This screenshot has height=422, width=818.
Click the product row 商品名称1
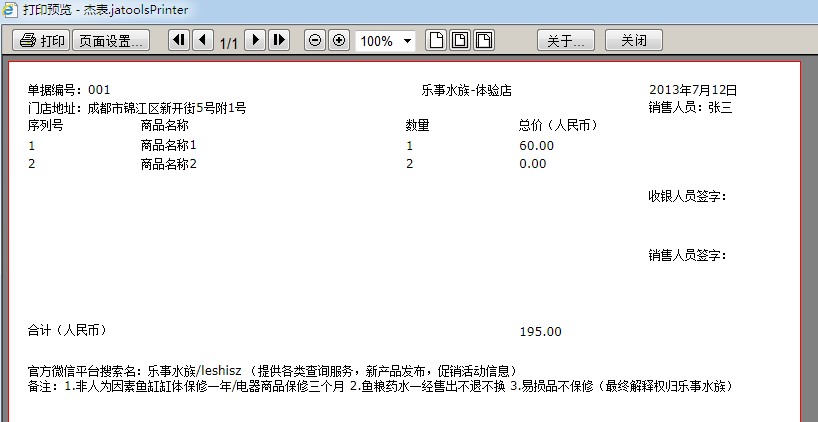[x=169, y=145]
